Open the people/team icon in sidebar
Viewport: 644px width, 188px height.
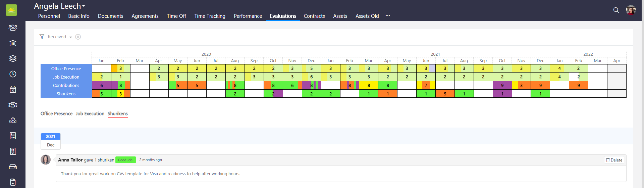pos(13,28)
